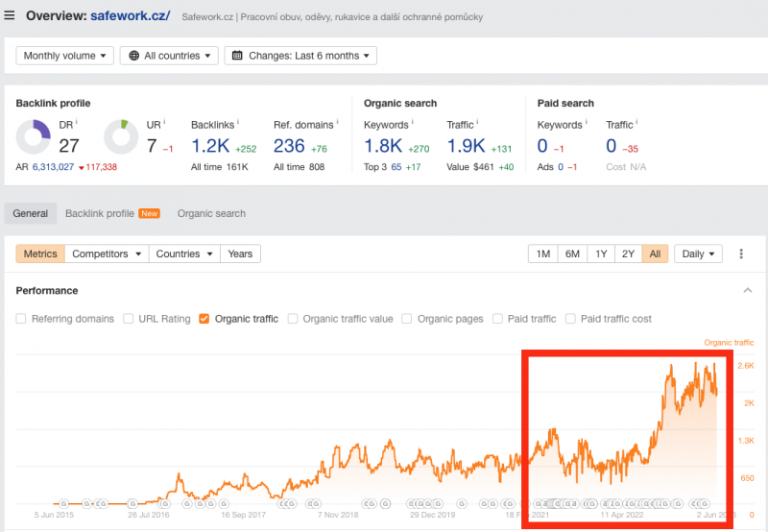The image size is (768, 532).
Task: Click the Organic Keywords info icon
Action: pyautogui.click(x=413, y=122)
